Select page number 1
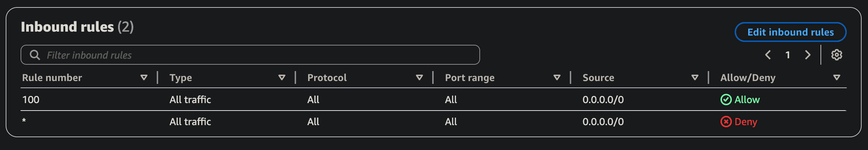 [x=788, y=55]
